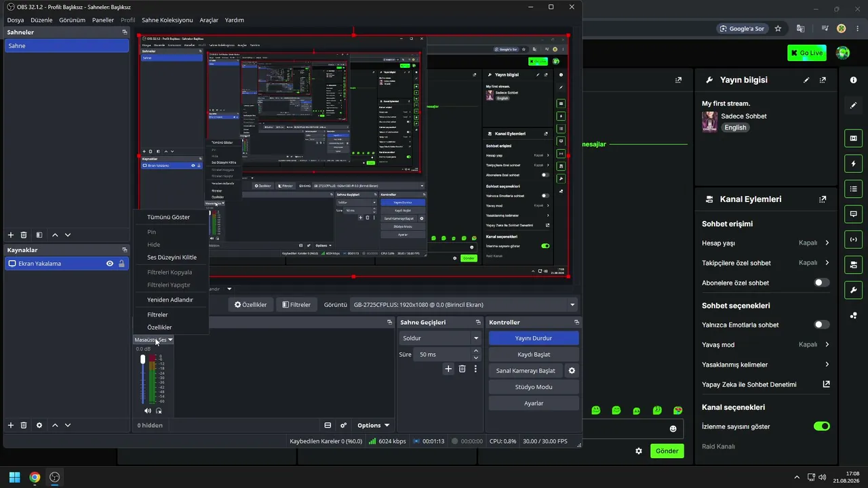868x488 pixels.
Task: Edit Yayın bilgisi with pencil icon
Action: point(806,80)
